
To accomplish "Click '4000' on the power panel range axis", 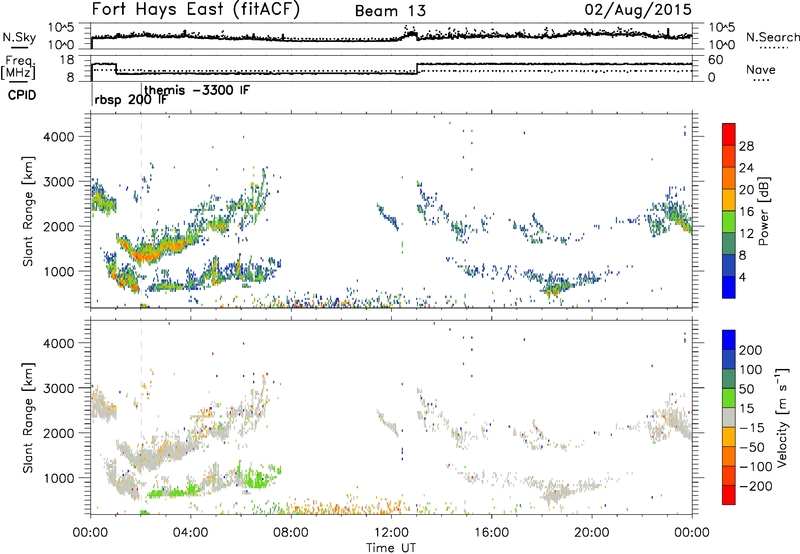I will (x=58, y=137).
